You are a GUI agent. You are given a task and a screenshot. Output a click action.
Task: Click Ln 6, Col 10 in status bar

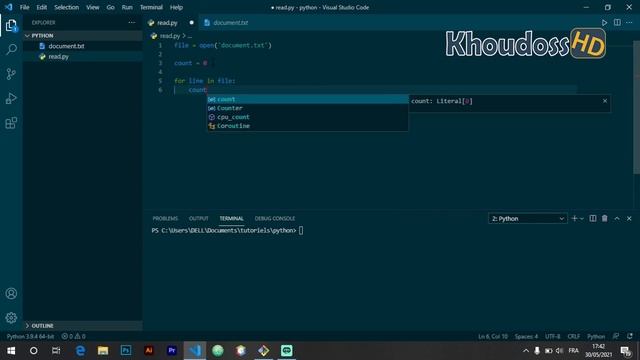(x=493, y=336)
